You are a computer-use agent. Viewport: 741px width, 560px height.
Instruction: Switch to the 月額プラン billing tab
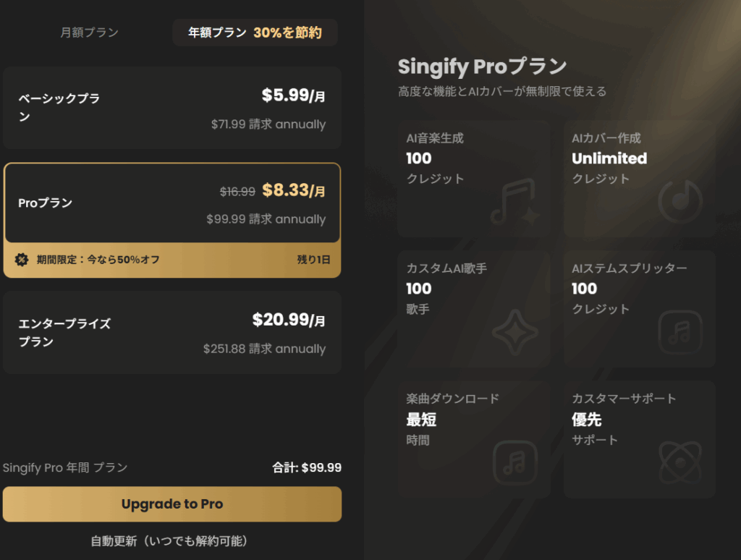[x=89, y=32]
